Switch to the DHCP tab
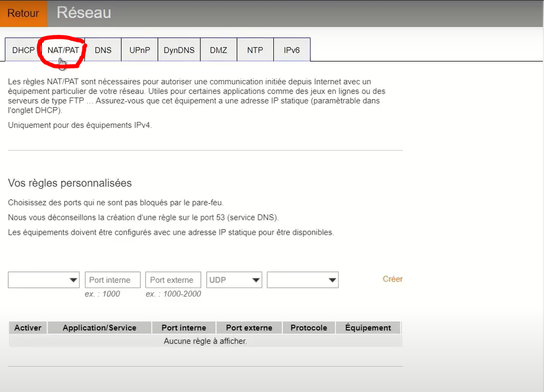This screenshot has height=392, width=544. [23, 50]
